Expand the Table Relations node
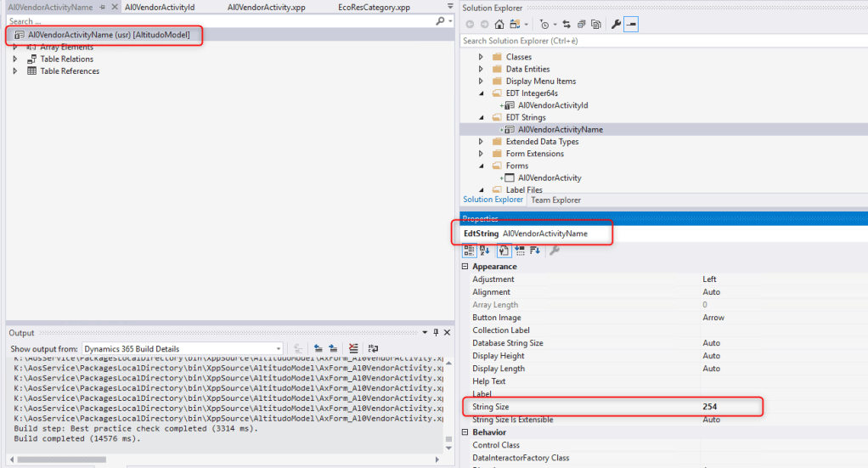Screen dimensions: 868x468 point(15,59)
